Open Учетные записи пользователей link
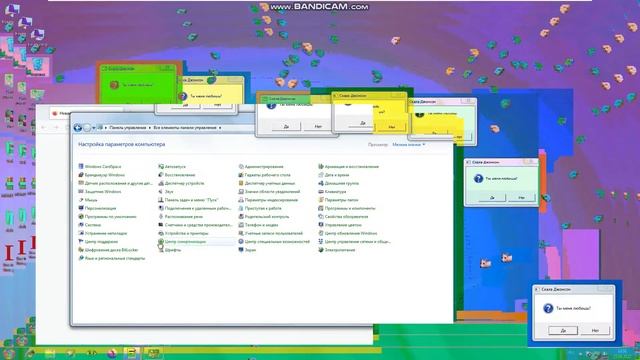 (x=271, y=233)
